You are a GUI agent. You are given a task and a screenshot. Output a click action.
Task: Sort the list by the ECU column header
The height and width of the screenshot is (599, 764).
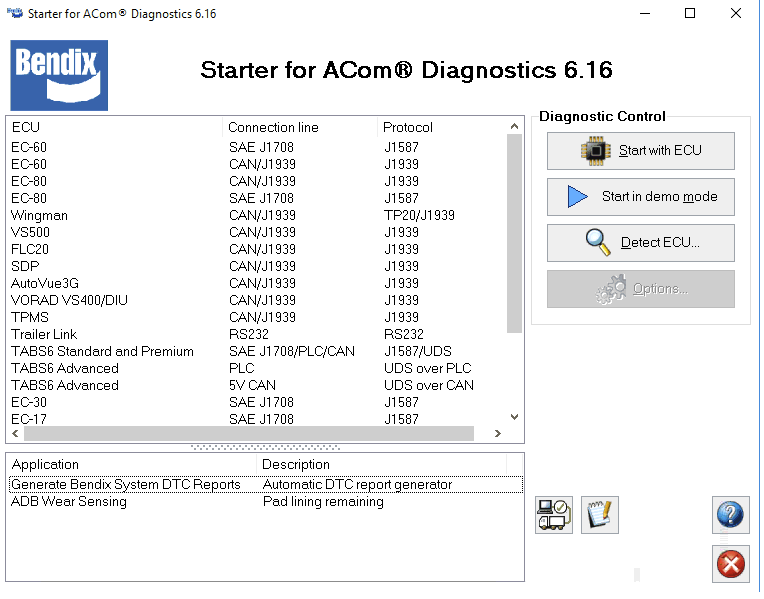[115, 127]
